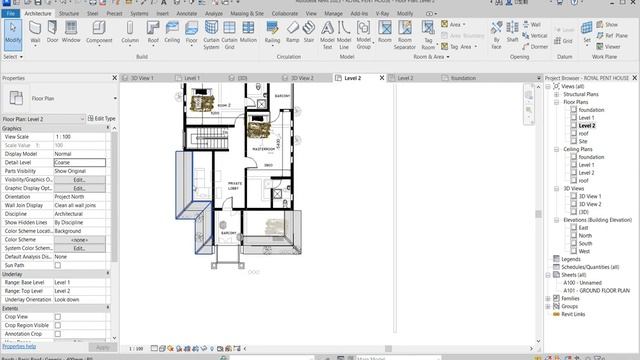Image resolution: width=640 pixels, height=360 pixels.
Task: Click the Detail Level value field
Action: tap(80, 162)
